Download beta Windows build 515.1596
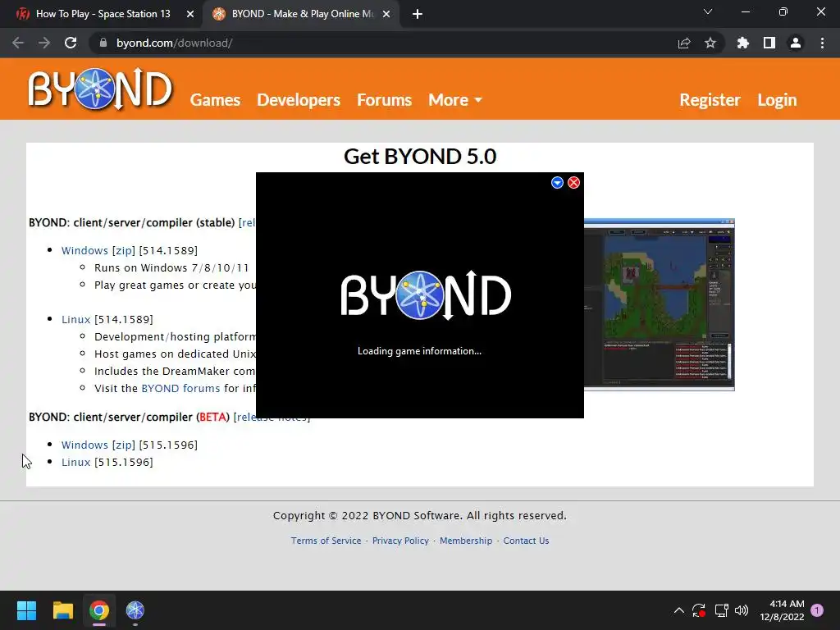The image size is (840, 630). click(84, 445)
